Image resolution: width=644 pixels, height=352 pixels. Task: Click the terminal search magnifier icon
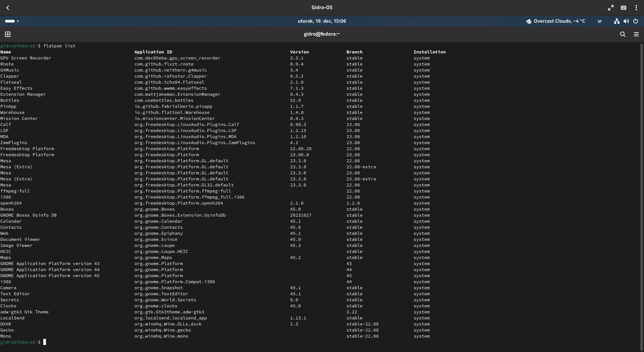tap(623, 34)
